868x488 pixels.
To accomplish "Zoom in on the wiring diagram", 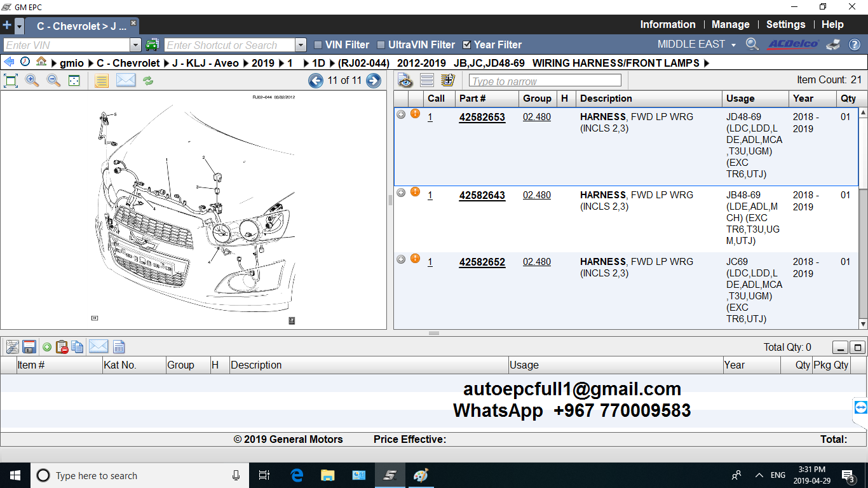I will tap(32, 81).
